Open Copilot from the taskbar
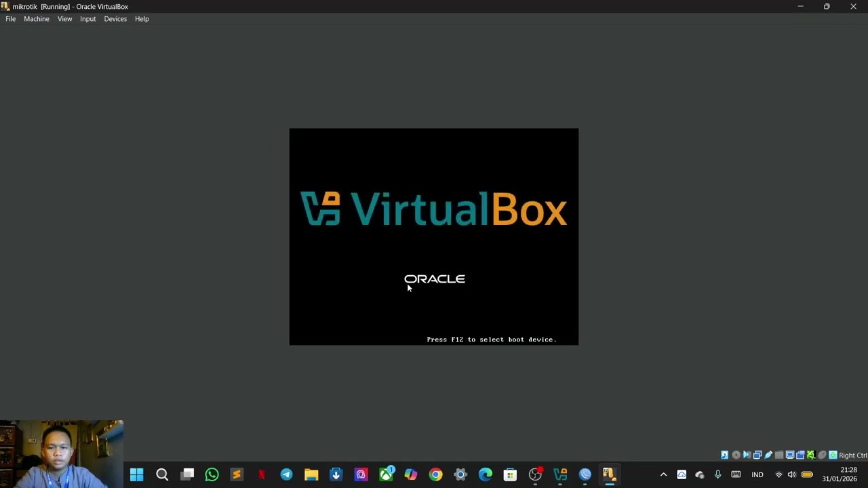 [411, 474]
